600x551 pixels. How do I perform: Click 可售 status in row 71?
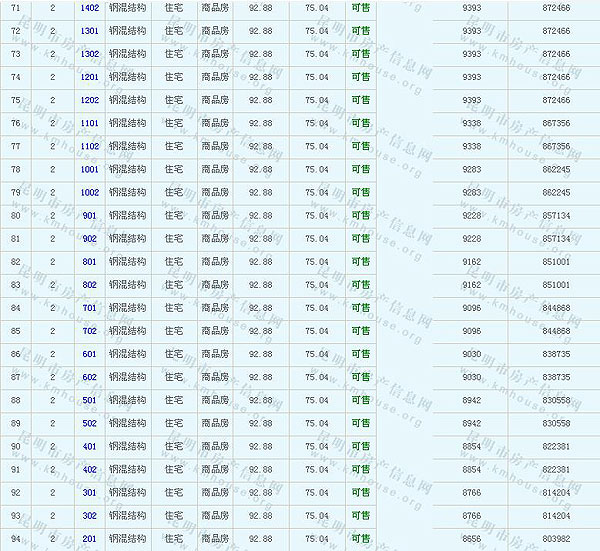[360, 8]
